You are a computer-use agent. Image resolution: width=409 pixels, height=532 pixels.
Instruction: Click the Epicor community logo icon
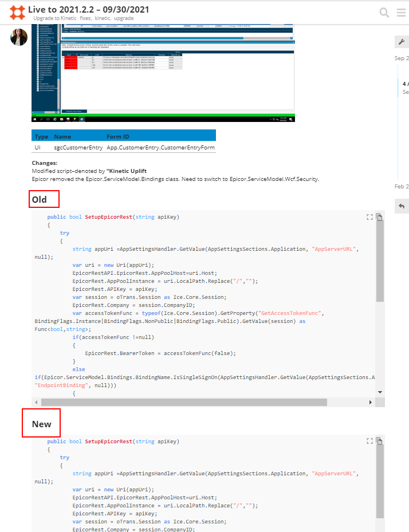(x=17, y=13)
